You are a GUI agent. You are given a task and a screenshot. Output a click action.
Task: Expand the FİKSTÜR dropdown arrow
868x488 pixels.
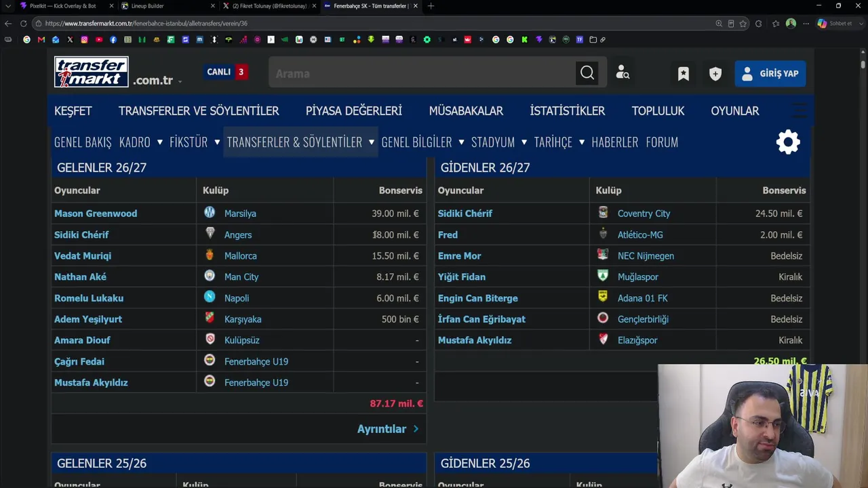217,142
